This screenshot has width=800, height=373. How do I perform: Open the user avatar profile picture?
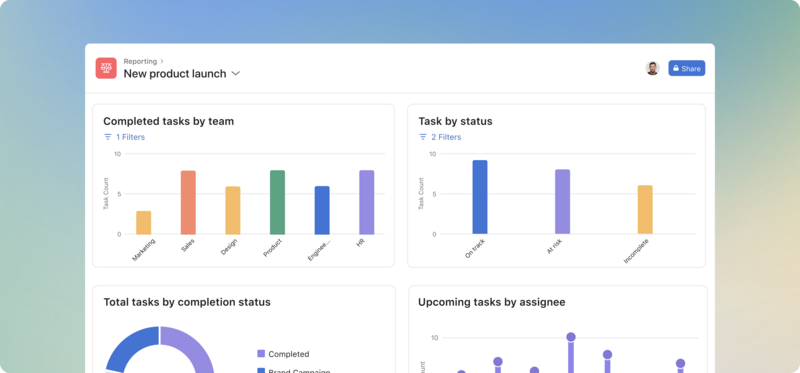pyautogui.click(x=653, y=68)
